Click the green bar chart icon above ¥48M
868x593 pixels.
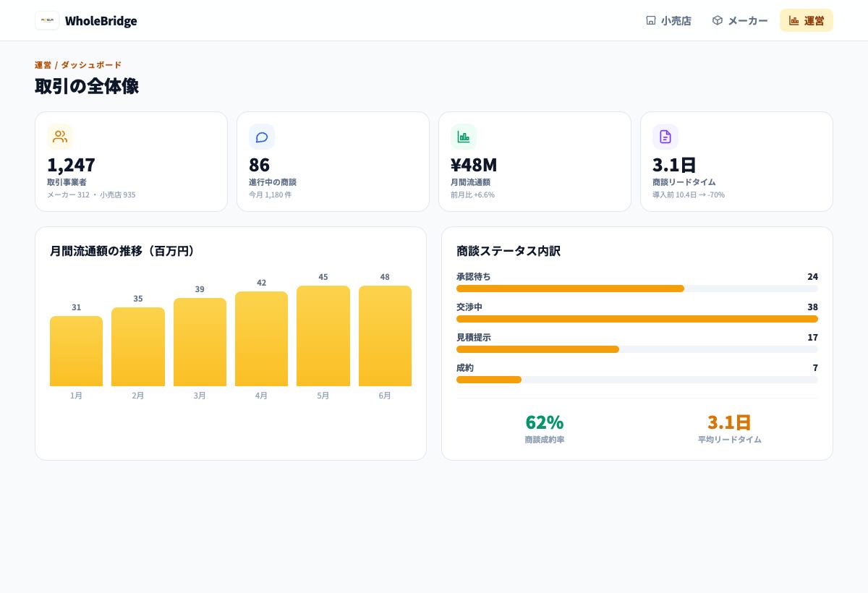tap(464, 137)
